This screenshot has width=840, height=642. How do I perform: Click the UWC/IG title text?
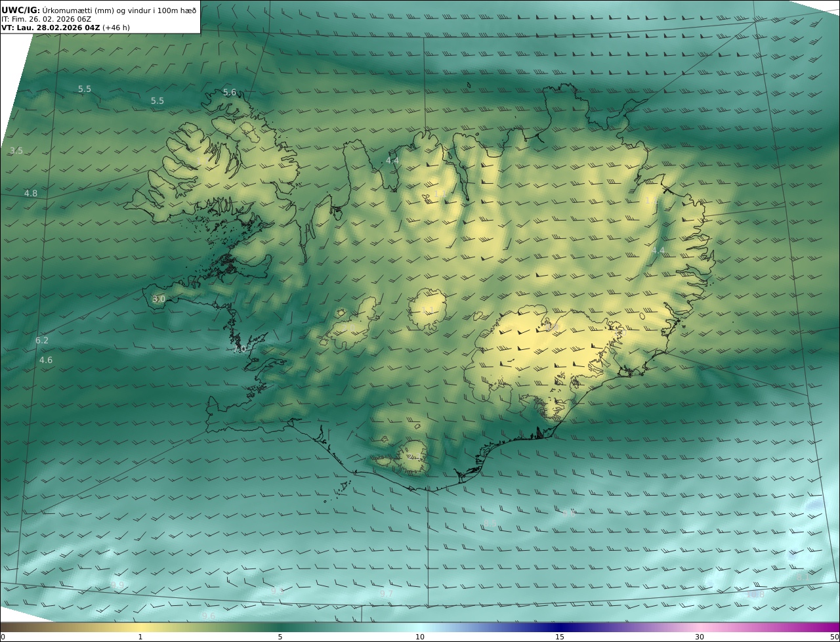click(x=21, y=11)
